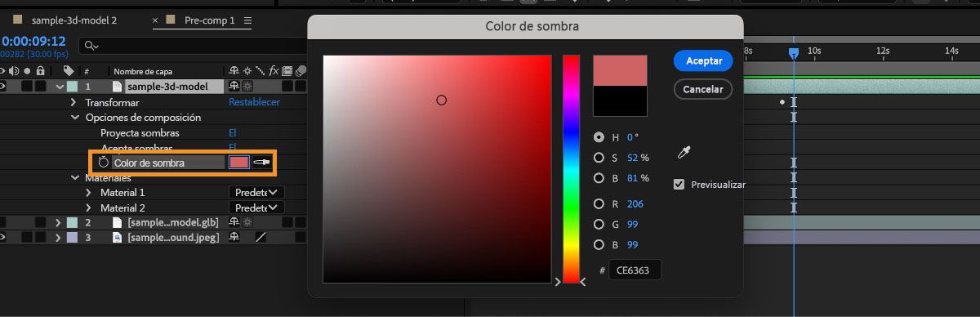Hide the sample-3d-model layer with its eye toggle
Viewport: 980px width, 317px height.
[3, 86]
